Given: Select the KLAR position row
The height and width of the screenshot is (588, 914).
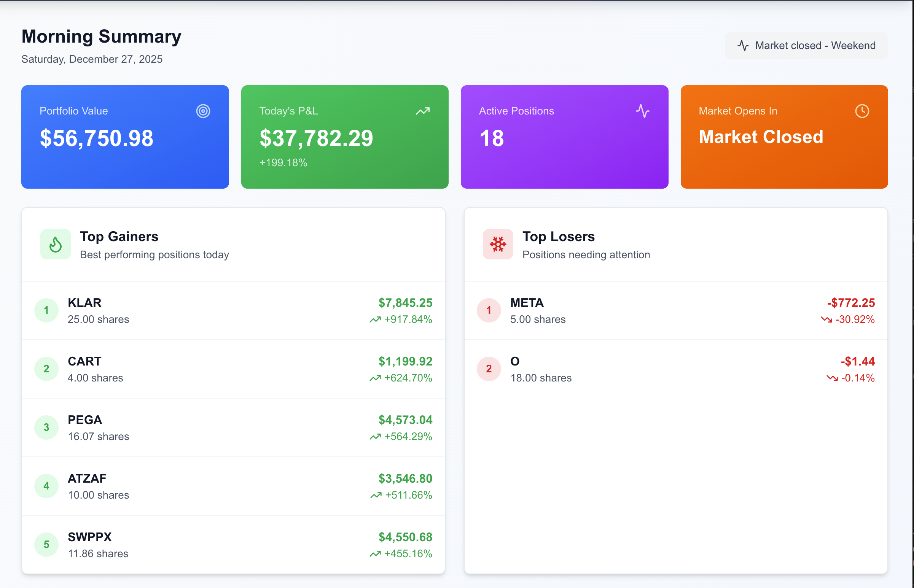Looking at the screenshot, I should (233, 310).
